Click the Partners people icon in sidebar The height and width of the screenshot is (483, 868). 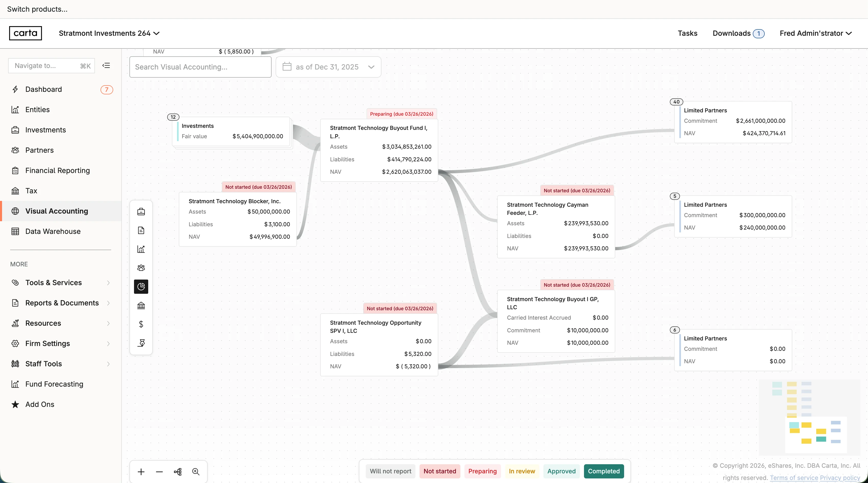15,150
